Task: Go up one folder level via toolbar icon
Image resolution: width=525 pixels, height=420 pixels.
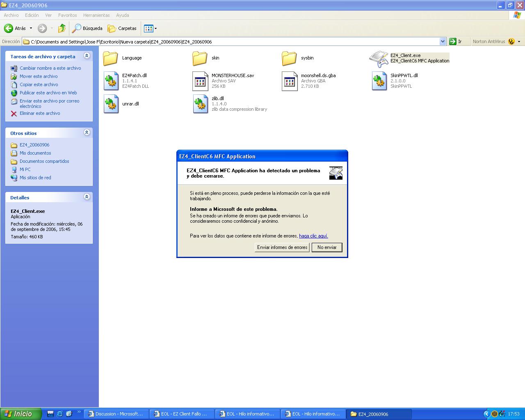Action: (x=62, y=28)
